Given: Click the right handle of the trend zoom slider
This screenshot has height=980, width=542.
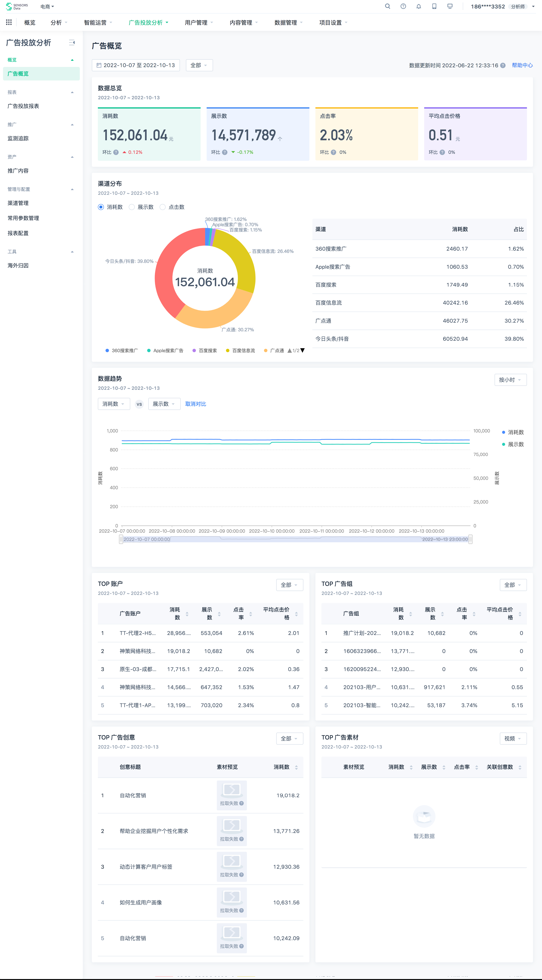Looking at the screenshot, I should pos(470,539).
